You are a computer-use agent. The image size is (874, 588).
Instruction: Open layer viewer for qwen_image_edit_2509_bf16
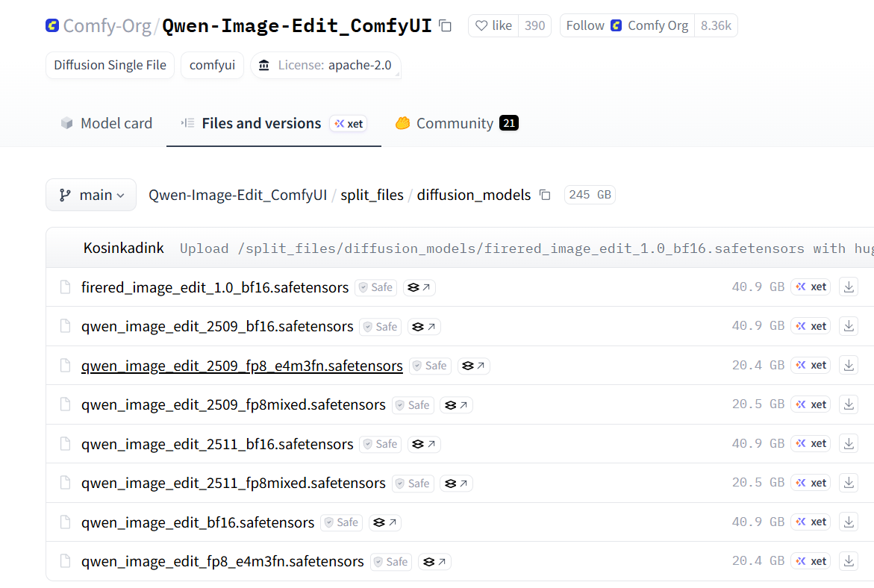point(424,327)
